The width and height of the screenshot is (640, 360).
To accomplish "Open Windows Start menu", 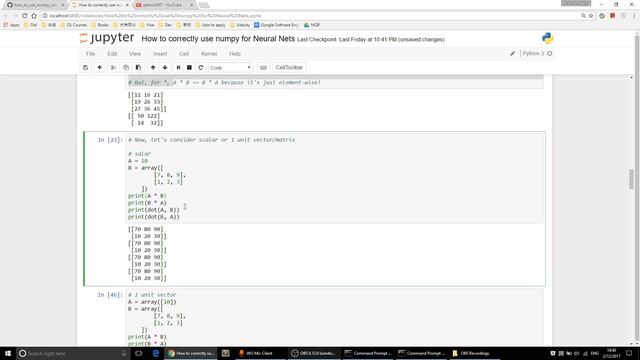I will (x=8, y=353).
